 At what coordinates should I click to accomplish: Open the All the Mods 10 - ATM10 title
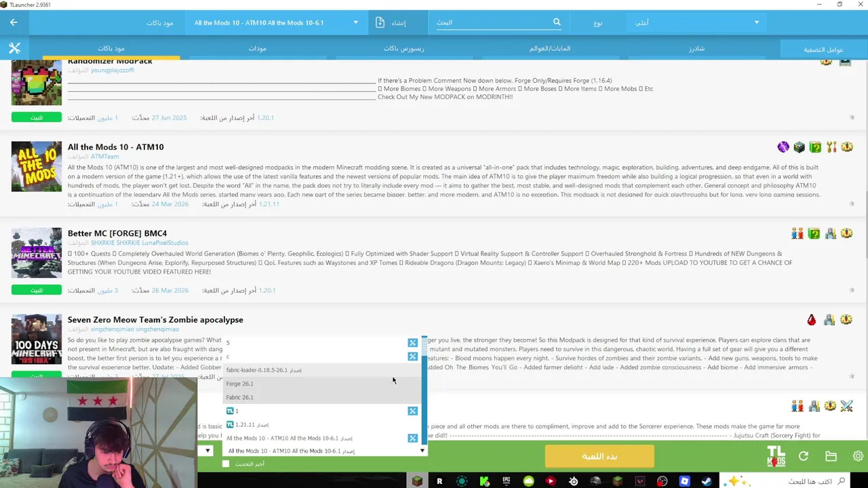pos(115,146)
